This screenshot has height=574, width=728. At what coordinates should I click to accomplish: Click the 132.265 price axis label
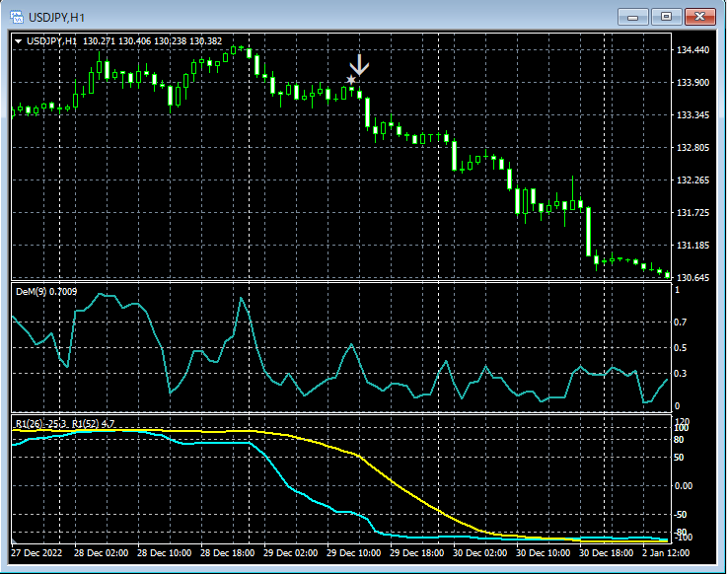694,180
